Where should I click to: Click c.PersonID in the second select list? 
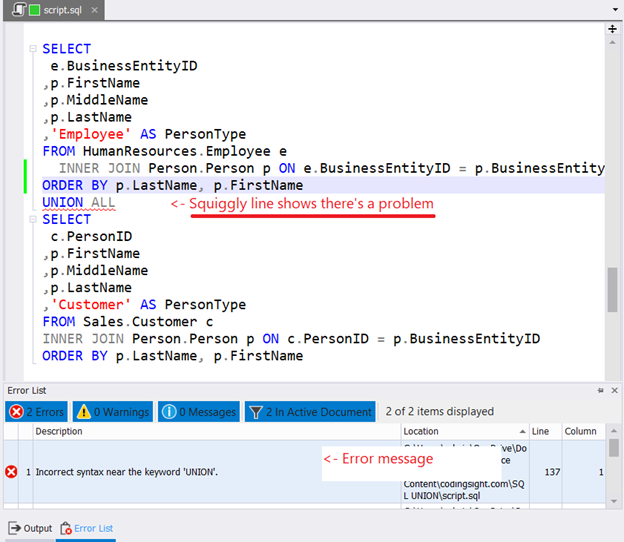pos(91,236)
